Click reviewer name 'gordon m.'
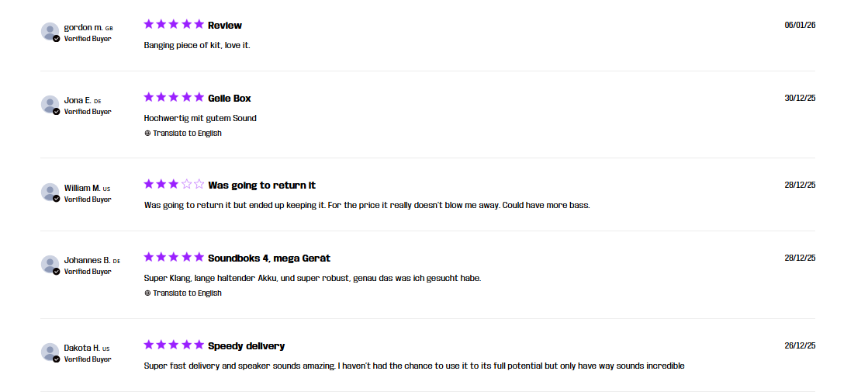This screenshot has width=868, height=392. (83, 27)
